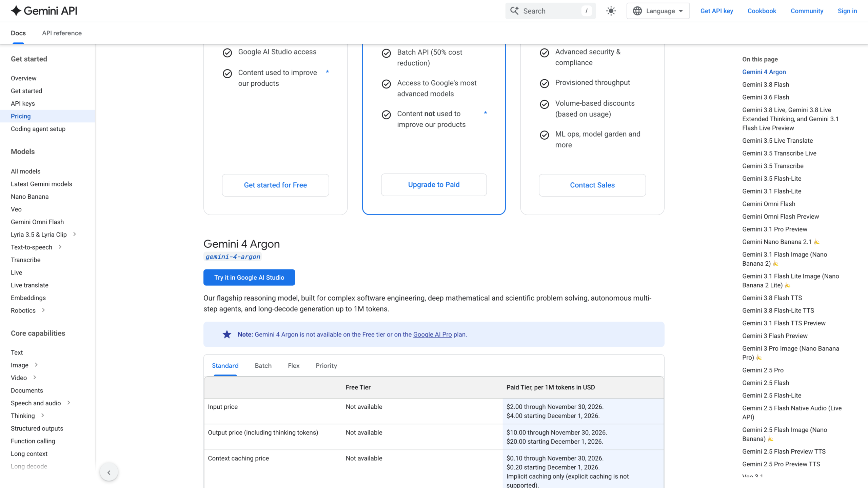The width and height of the screenshot is (868, 488).
Task: Open the Google AI Pro link in note
Action: coord(432,334)
